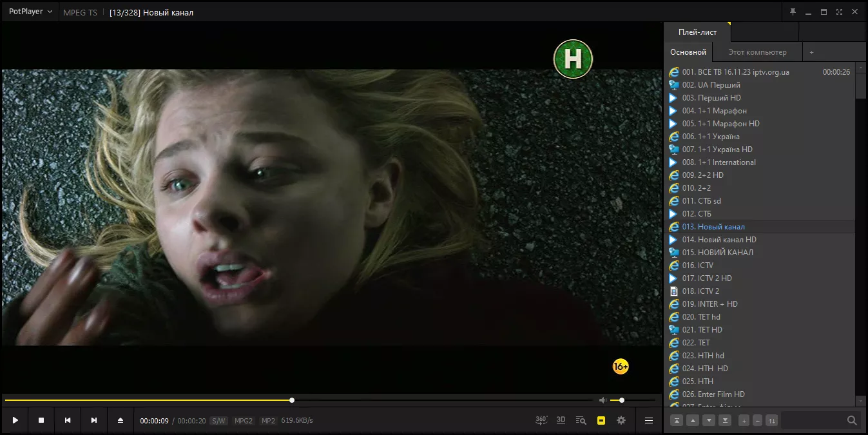
Task: Toggle 3D video mode
Action: pos(561,420)
